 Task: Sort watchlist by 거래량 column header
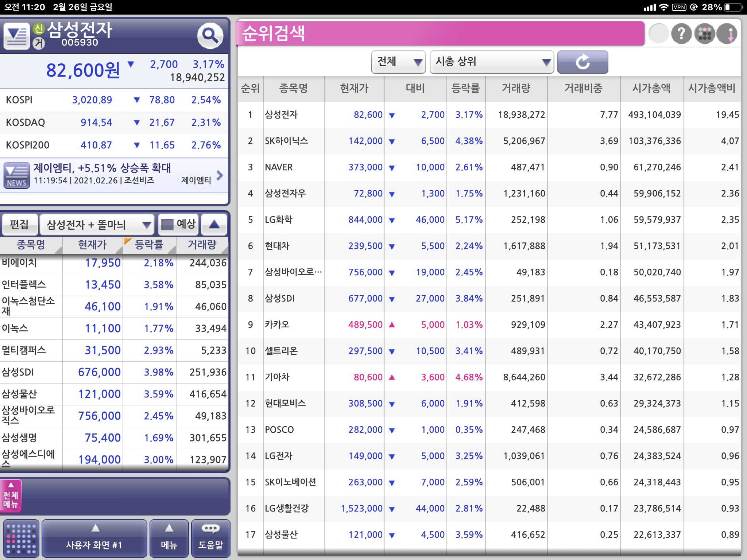point(202,245)
